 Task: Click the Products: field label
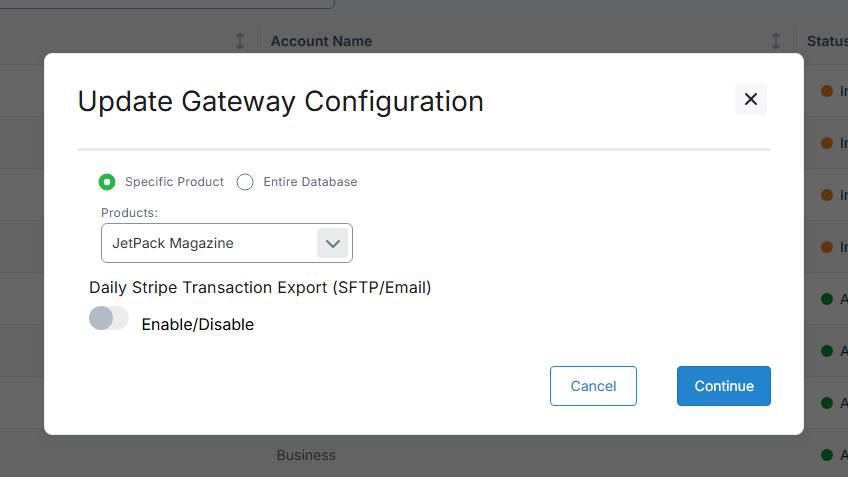pos(130,213)
